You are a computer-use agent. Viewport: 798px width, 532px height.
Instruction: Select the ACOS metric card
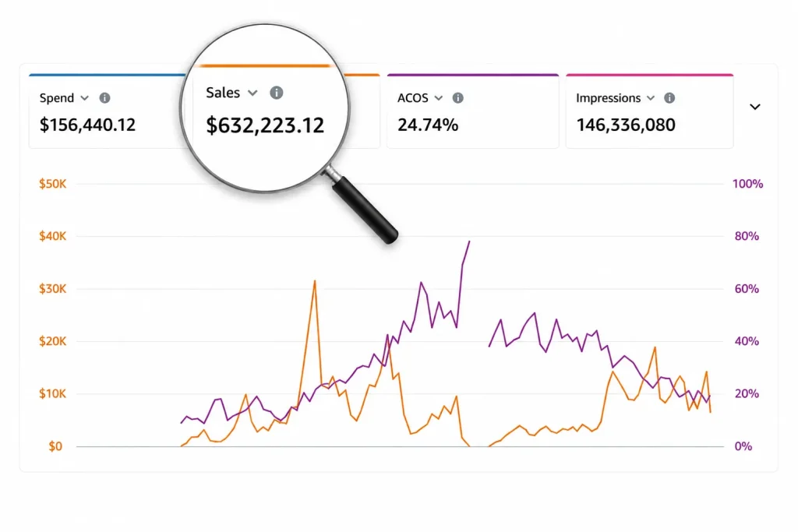tap(473, 111)
